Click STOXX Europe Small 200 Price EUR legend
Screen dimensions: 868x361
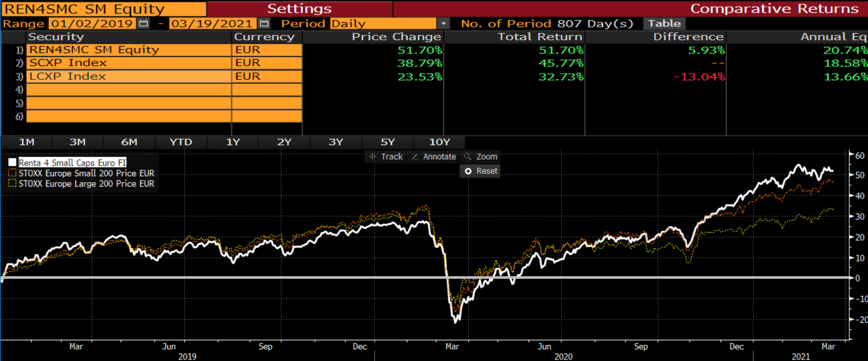click(87, 173)
